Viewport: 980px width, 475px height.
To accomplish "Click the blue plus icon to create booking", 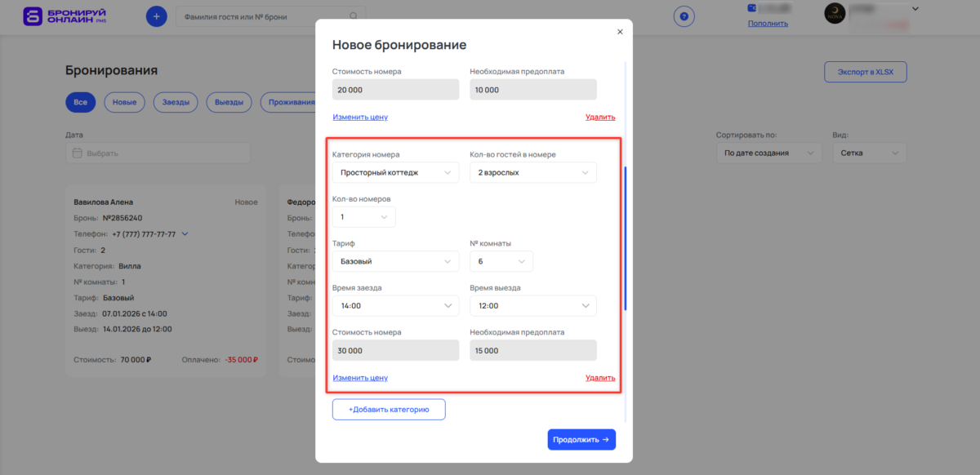I will [x=156, y=16].
